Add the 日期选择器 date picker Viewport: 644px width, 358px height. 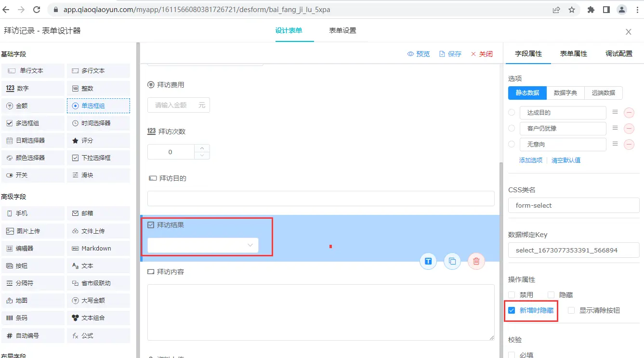point(33,140)
